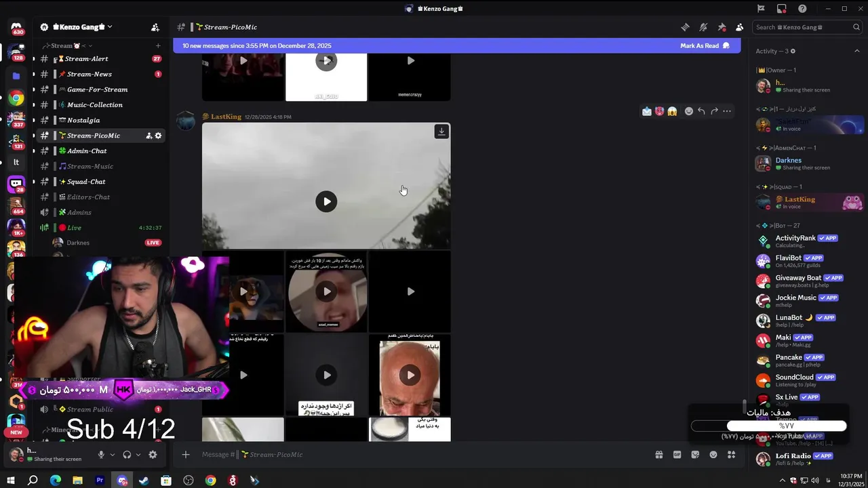Join the Live voice channel
868x488 pixels.
100,228
